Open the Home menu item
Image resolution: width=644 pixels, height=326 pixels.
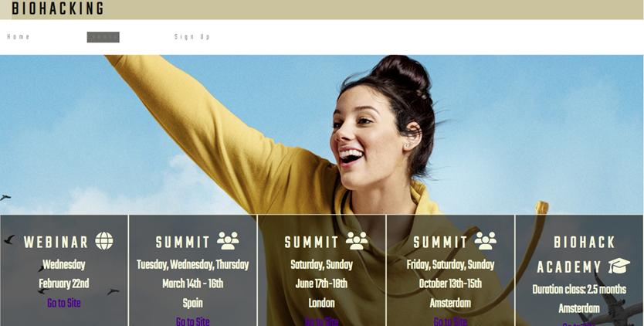[19, 37]
